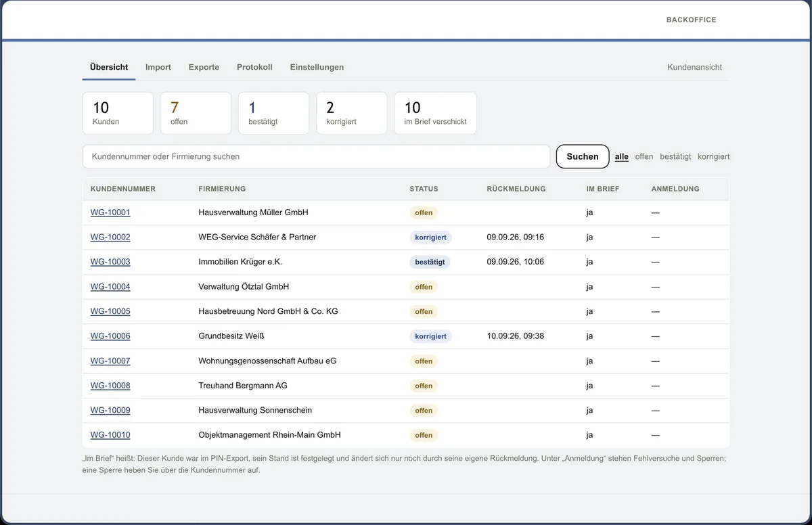The width and height of the screenshot is (812, 525).
Task: Click 'Treuhand Bergmann AG' cell
Action: [243, 386]
